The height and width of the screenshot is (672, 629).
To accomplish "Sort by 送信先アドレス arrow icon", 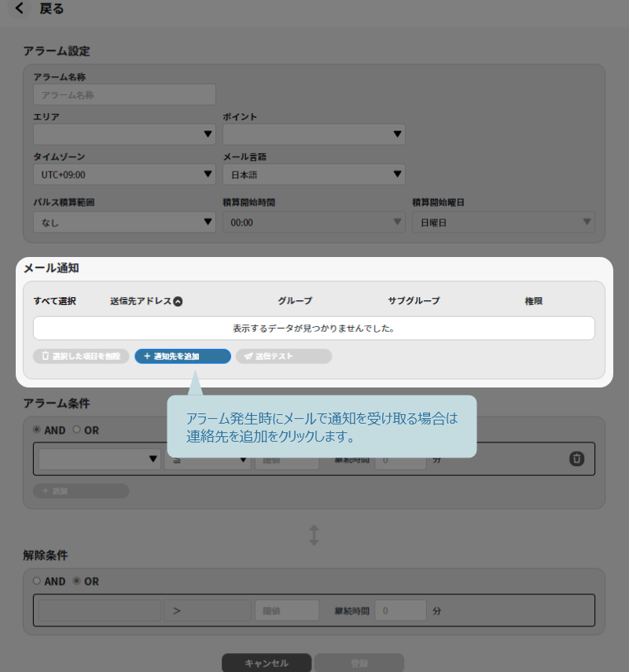I will pyautogui.click(x=178, y=302).
